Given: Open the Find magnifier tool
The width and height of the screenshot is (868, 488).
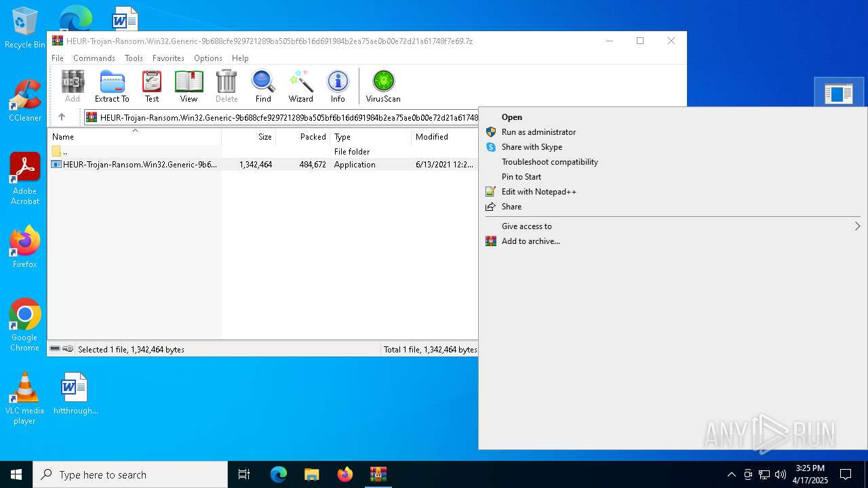Looking at the screenshot, I should click(263, 86).
